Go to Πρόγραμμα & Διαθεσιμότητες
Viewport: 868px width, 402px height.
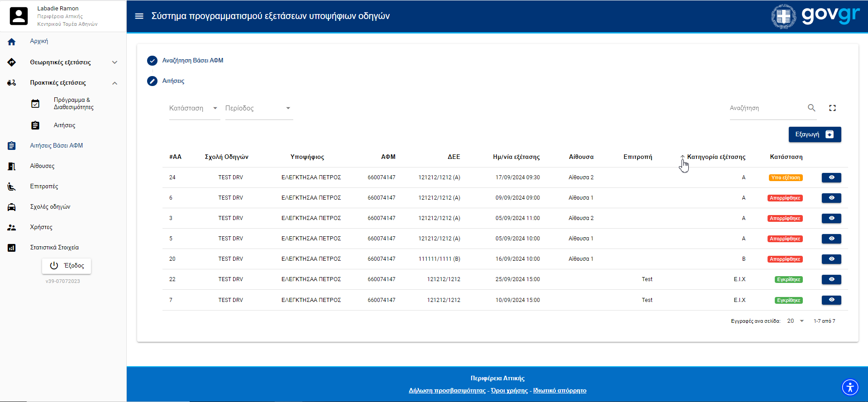pyautogui.click(x=73, y=104)
